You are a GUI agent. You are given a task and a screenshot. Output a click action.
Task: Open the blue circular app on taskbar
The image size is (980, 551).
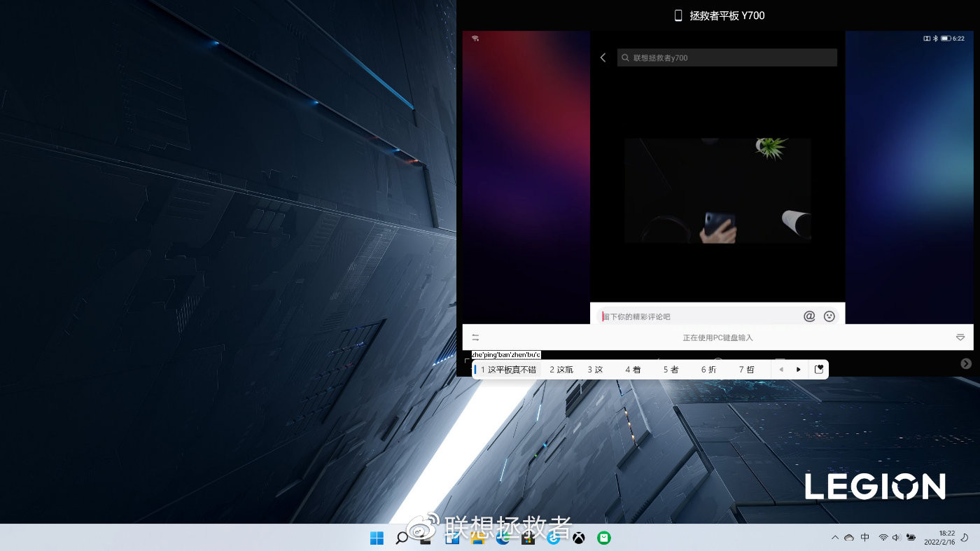pyautogui.click(x=553, y=538)
